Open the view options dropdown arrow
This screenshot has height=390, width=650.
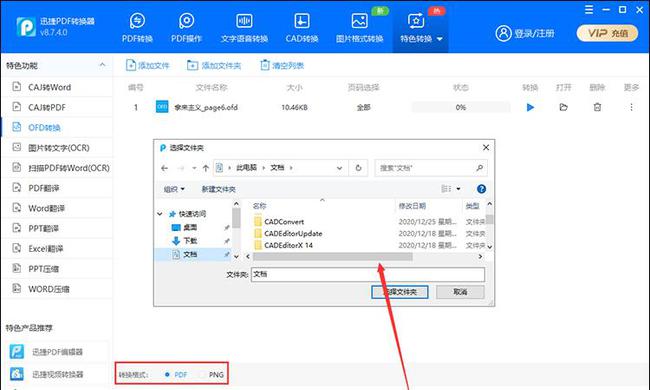point(458,189)
